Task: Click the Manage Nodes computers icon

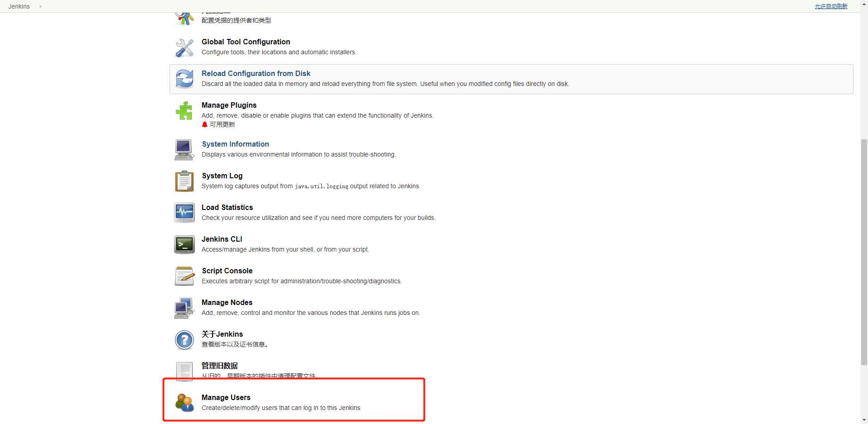Action: point(184,308)
